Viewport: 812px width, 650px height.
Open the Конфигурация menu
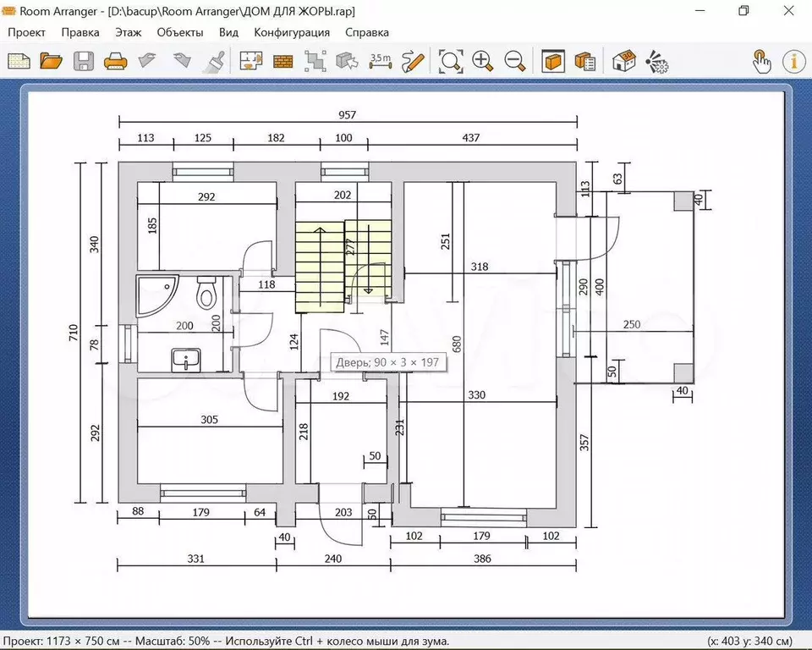292,32
